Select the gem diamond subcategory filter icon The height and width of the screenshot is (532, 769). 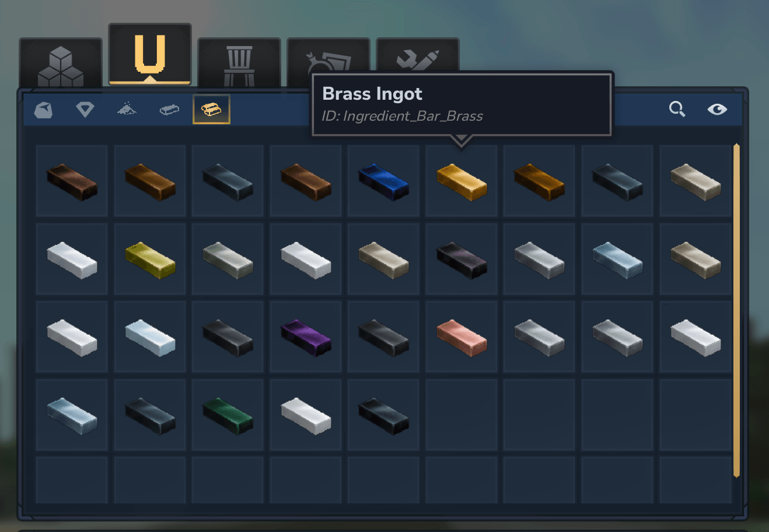85,110
